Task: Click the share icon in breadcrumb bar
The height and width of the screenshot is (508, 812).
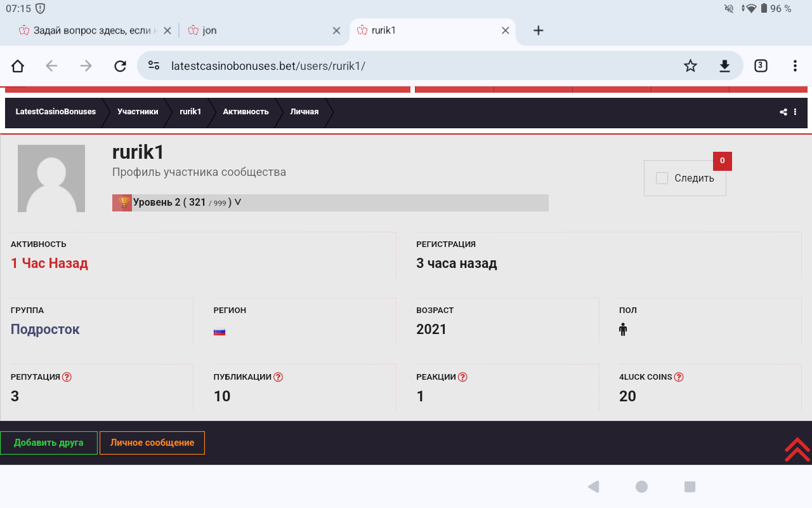Action: pos(783,112)
